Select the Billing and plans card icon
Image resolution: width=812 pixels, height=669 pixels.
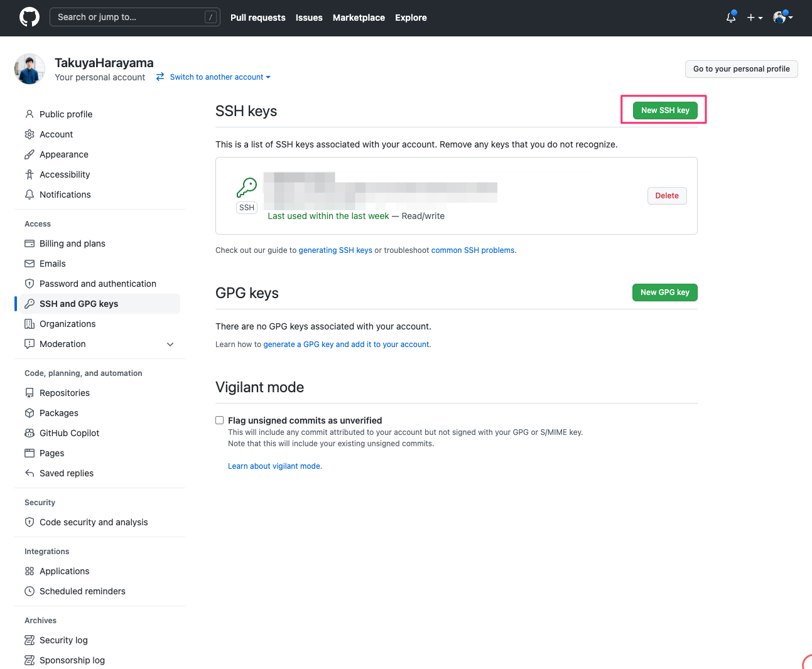29,243
